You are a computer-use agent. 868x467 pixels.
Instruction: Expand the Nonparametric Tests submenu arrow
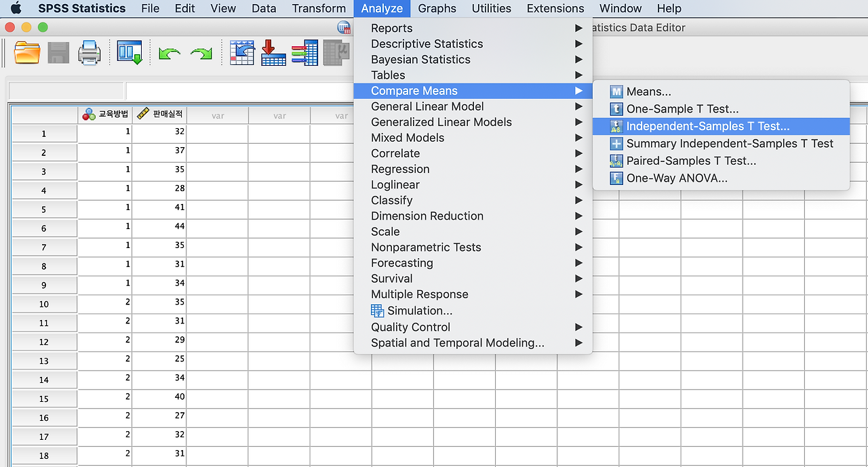coord(578,247)
